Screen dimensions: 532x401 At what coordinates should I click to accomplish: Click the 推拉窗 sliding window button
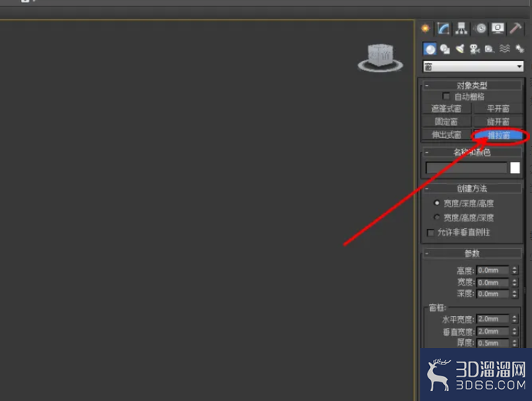coord(498,135)
